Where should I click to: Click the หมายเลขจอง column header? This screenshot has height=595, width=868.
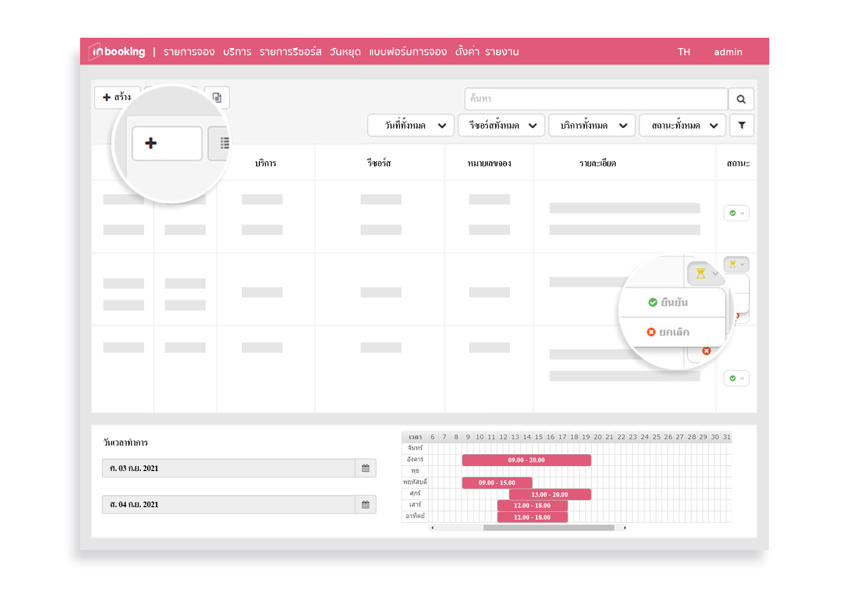click(x=489, y=163)
